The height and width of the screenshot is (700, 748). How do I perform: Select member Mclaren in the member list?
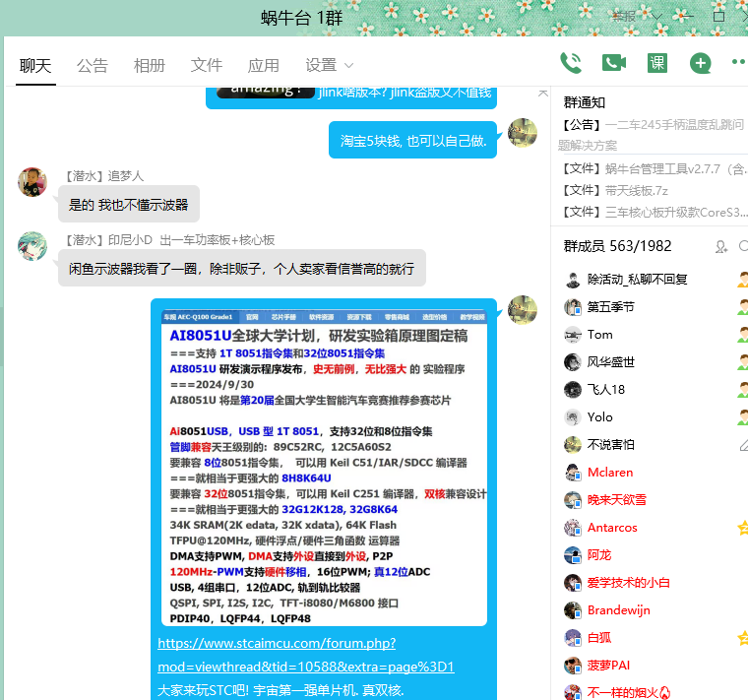(610, 473)
